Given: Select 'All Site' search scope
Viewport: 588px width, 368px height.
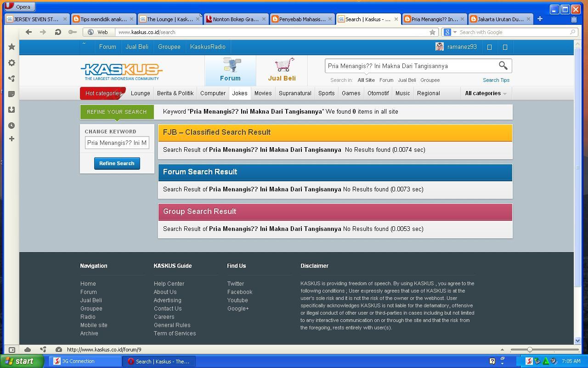Looking at the screenshot, I should [x=366, y=80].
